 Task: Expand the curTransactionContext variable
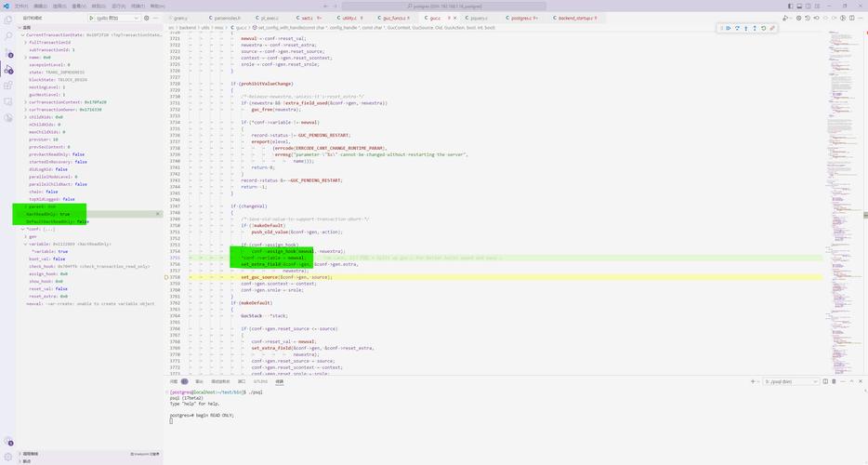[26, 102]
